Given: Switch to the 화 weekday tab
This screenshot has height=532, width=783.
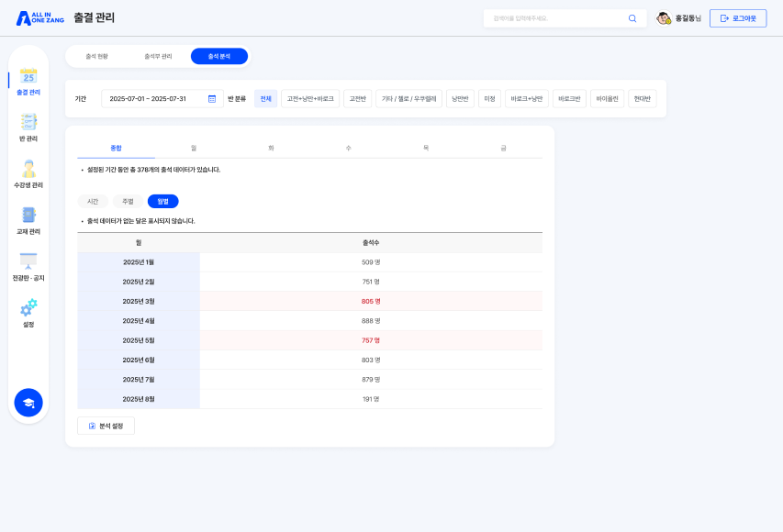Looking at the screenshot, I should [x=271, y=149].
